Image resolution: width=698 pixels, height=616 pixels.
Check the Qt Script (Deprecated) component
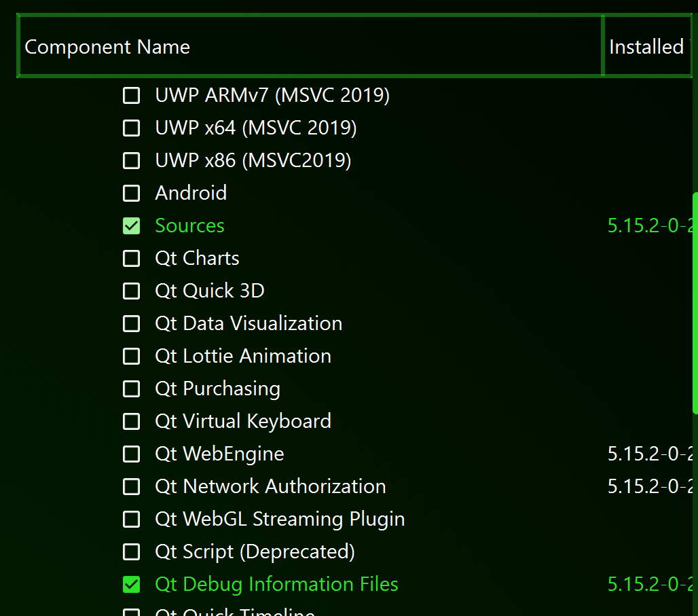coord(131,551)
